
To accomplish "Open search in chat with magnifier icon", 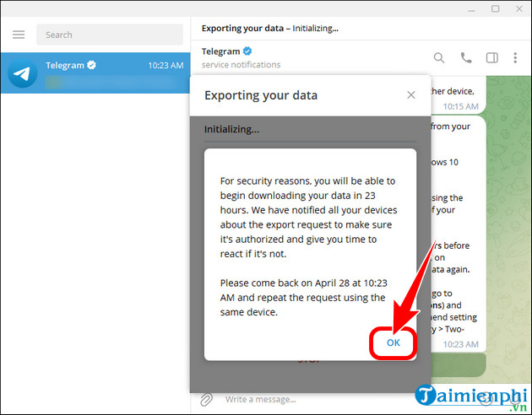I will click(439, 58).
